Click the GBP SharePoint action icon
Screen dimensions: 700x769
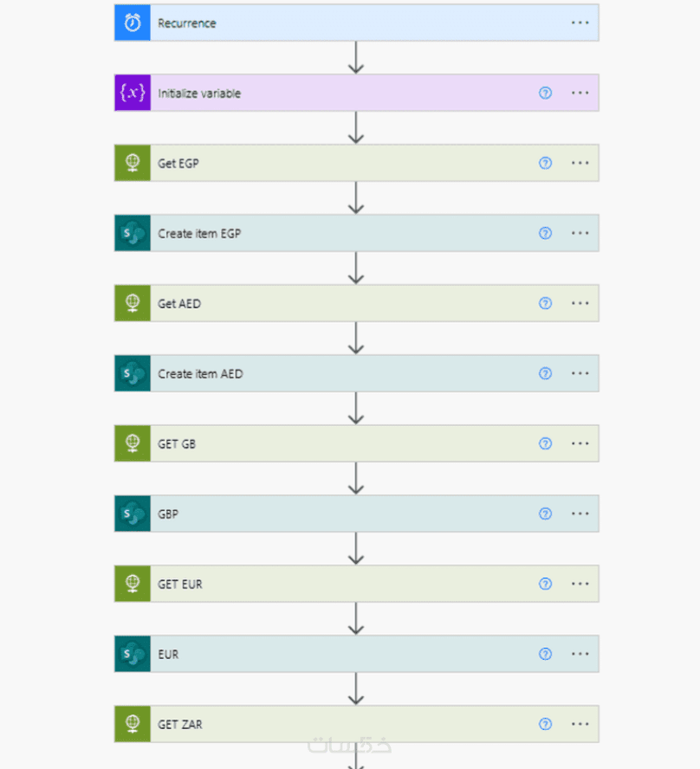[x=133, y=514]
